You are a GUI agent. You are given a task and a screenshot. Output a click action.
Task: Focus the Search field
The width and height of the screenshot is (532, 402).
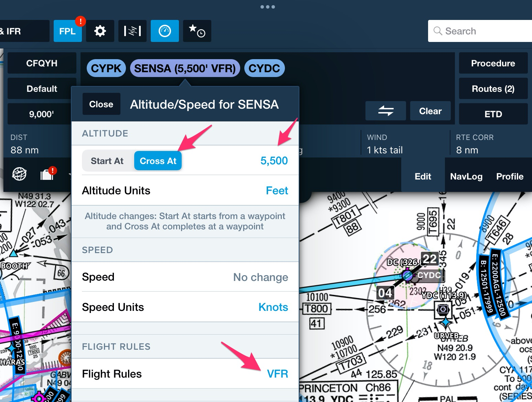pos(480,31)
